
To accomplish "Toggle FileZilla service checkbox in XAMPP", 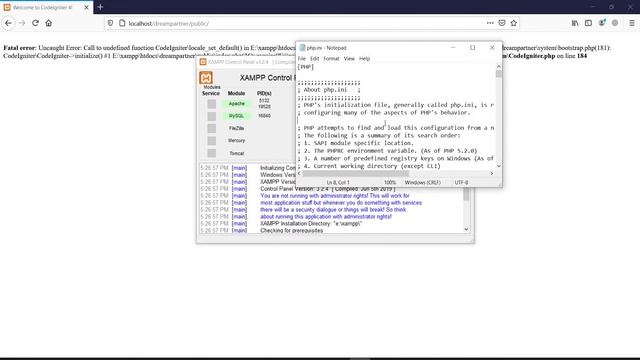I will (211, 128).
